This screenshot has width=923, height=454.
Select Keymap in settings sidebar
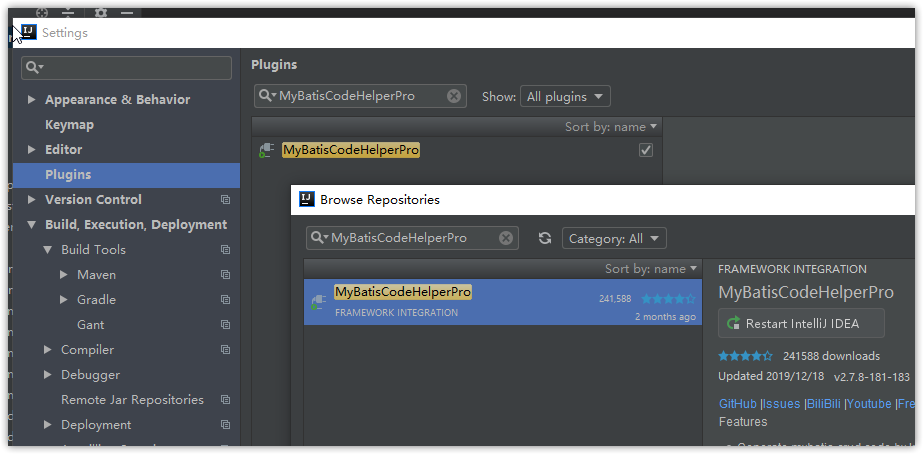pos(69,125)
